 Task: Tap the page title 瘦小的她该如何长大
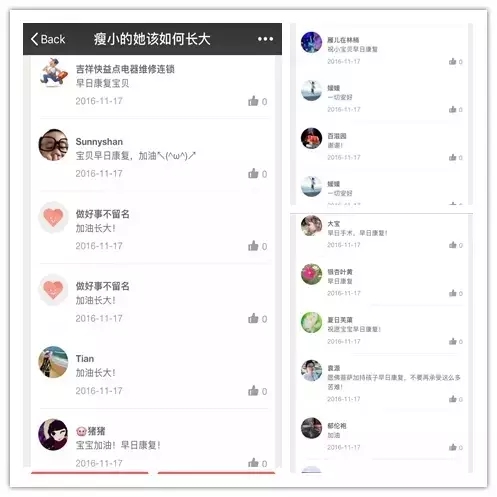click(152, 39)
